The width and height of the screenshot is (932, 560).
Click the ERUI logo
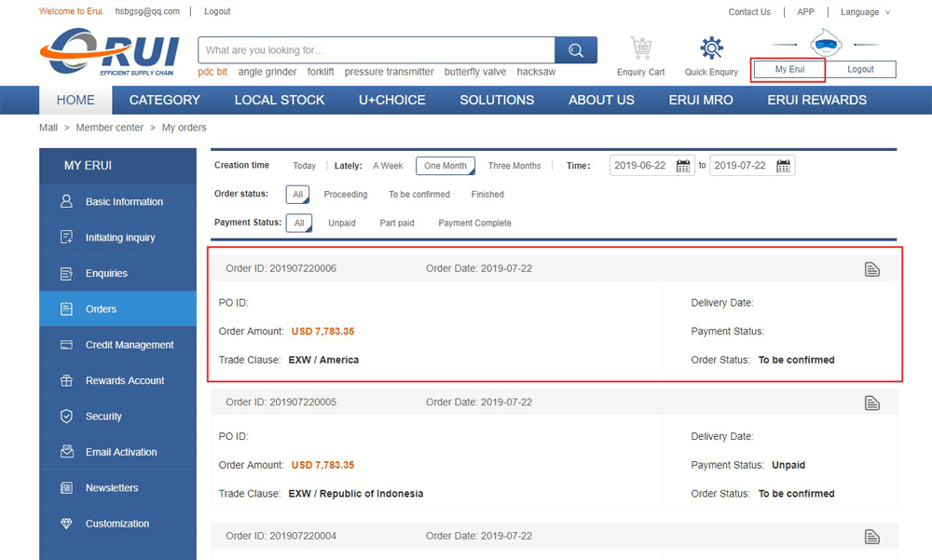pyautogui.click(x=109, y=52)
